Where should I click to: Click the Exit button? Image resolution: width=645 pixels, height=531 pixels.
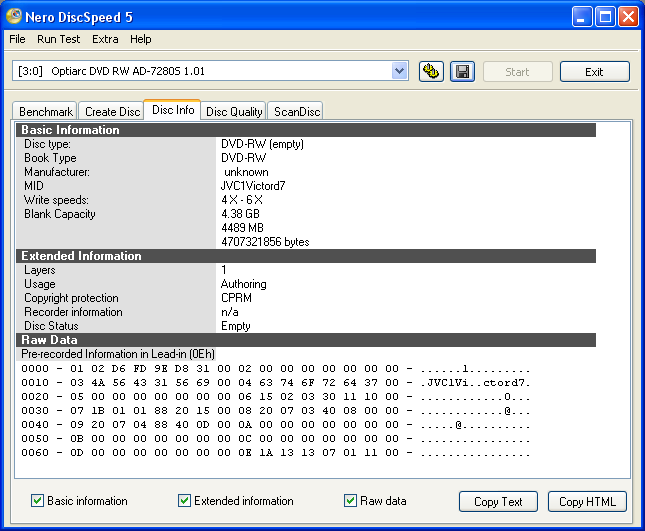pos(594,72)
